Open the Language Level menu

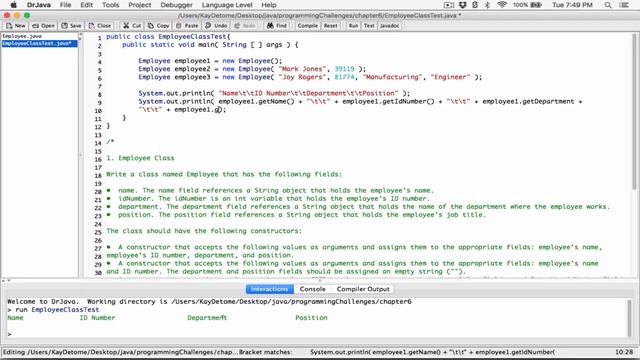(227, 5)
